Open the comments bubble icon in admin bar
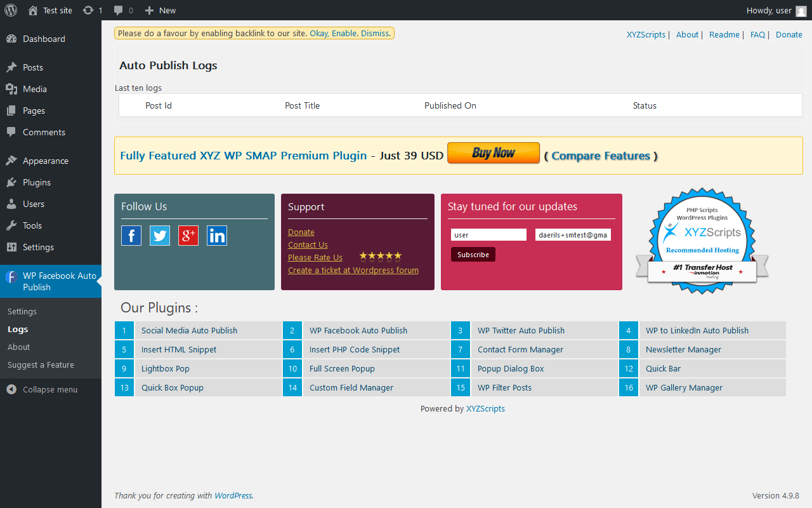 click(118, 10)
